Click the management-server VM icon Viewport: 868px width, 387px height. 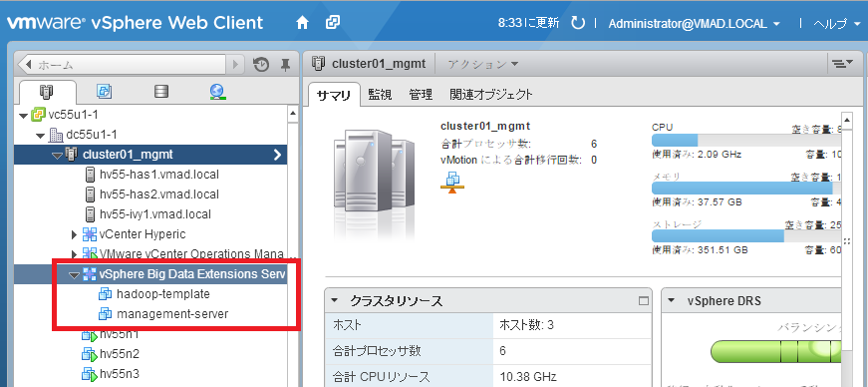click(106, 314)
